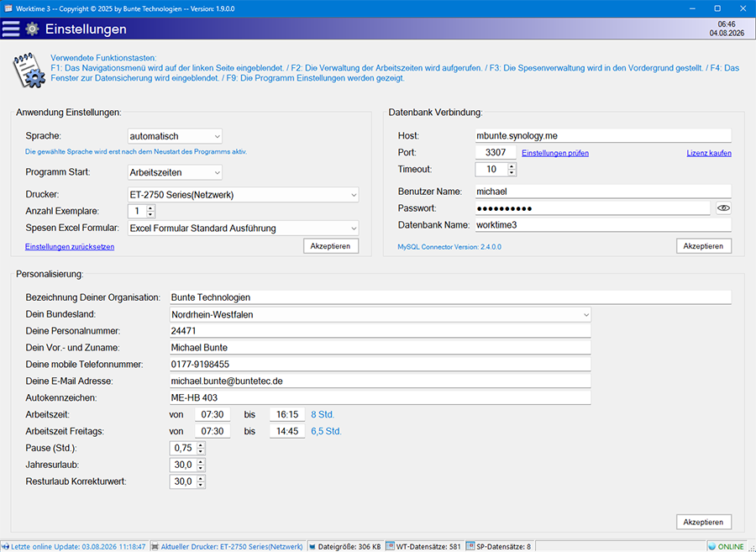Click the Worktime app icon in title bar
The image size is (756, 552).
pyautogui.click(x=8, y=8)
